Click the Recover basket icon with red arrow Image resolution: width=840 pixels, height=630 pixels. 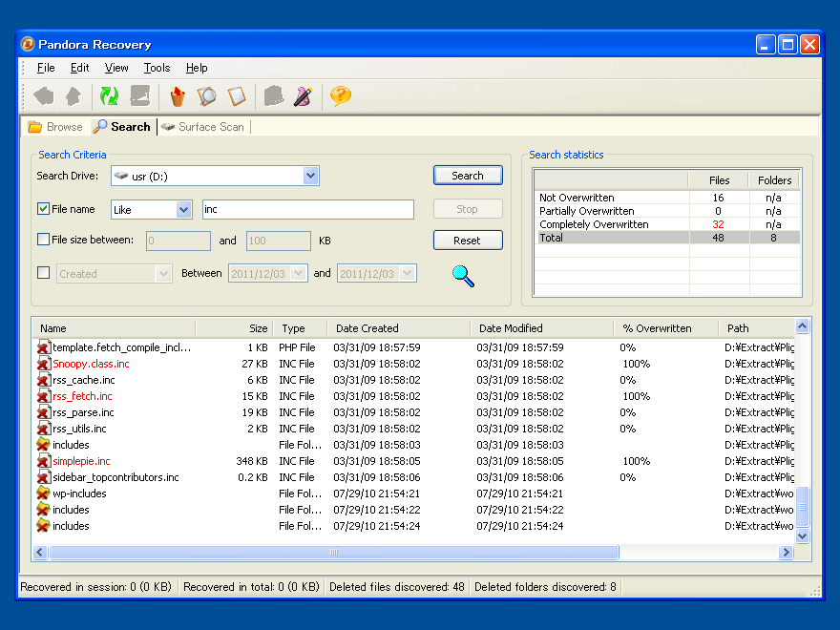(178, 96)
